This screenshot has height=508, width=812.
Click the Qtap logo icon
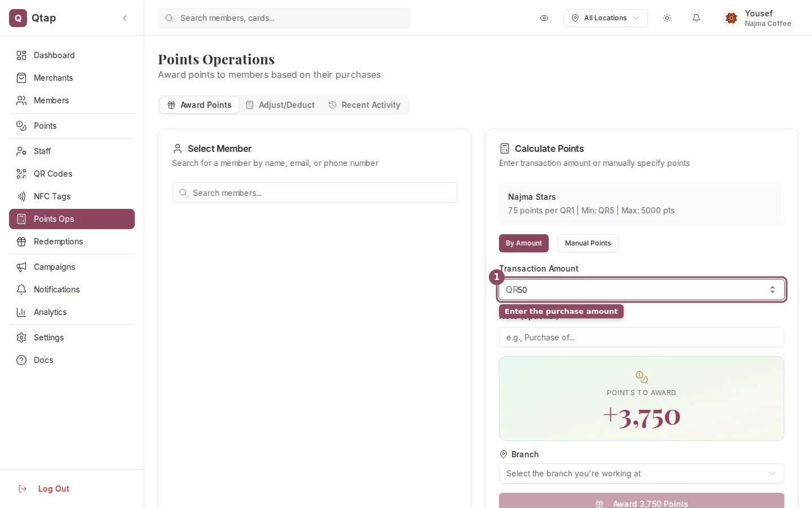(x=18, y=18)
